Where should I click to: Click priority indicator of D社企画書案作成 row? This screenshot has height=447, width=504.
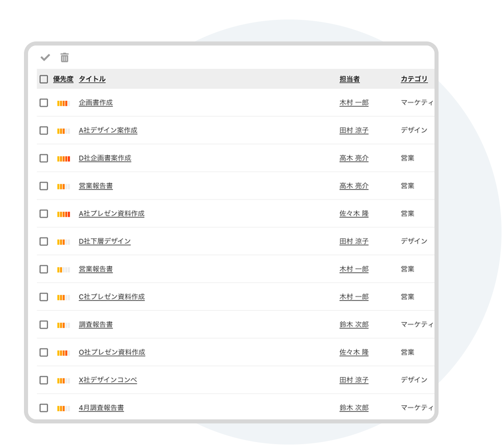pos(63,158)
